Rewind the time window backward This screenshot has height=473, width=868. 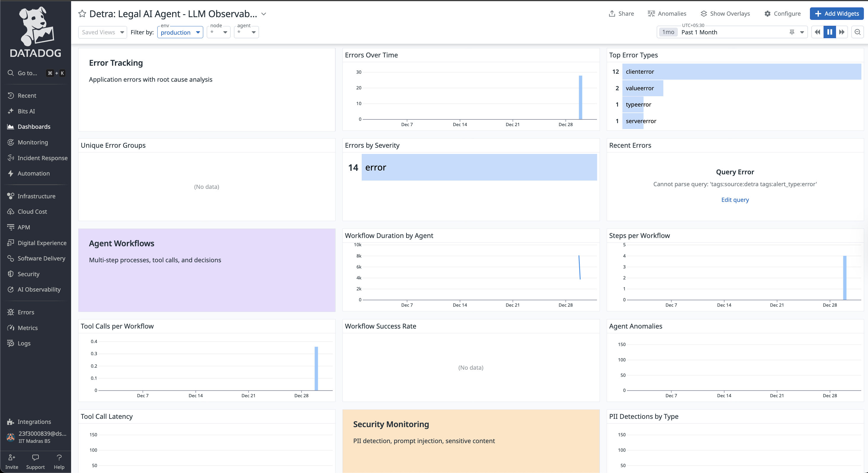pos(817,32)
